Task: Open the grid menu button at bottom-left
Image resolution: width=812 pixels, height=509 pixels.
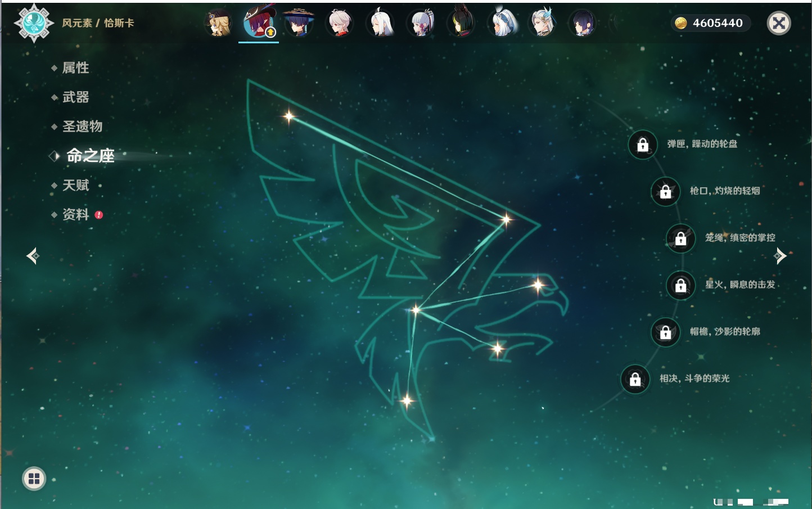Action: point(34,479)
